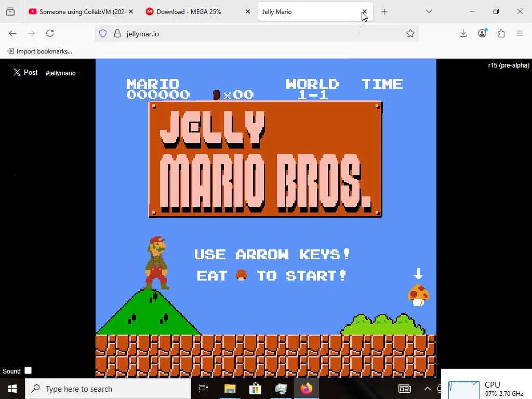The image size is (532, 399).
Task: Close the Jelly Mario tab
Action: [x=364, y=11]
